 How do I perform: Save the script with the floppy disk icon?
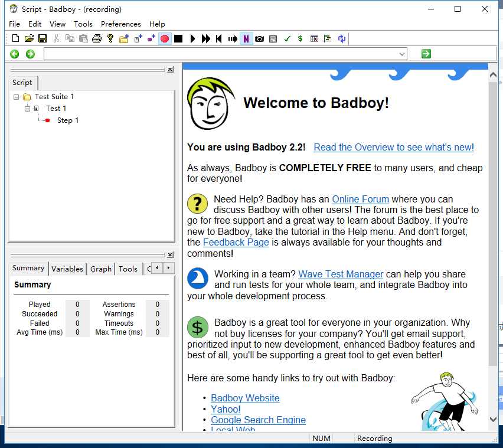(x=43, y=38)
